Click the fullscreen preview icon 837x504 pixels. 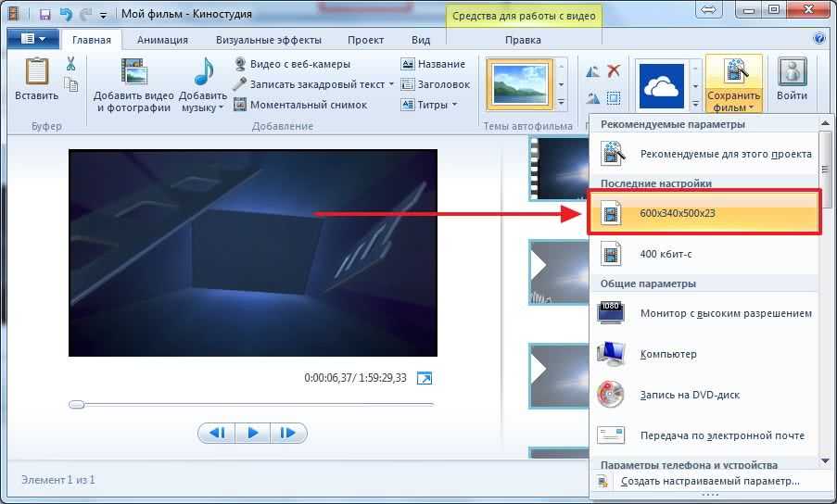[425, 378]
